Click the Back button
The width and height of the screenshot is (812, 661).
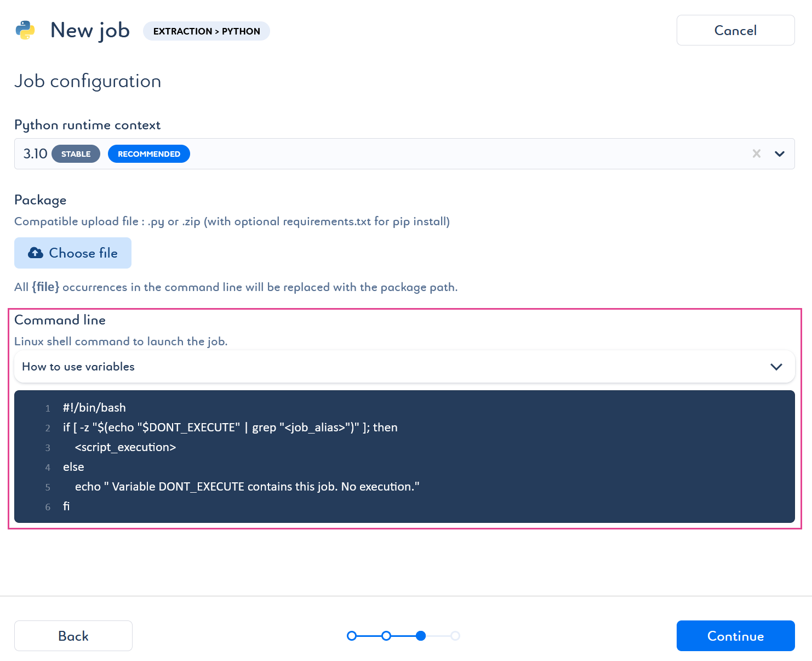pyautogui.click(x=73, y=636)
